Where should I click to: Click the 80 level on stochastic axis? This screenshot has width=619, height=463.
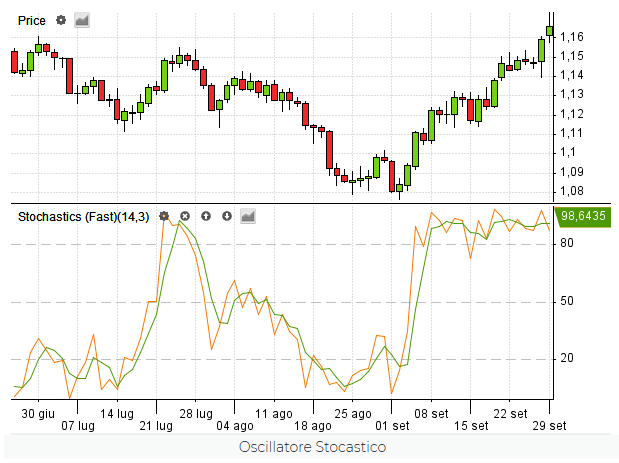click(567, 243)
